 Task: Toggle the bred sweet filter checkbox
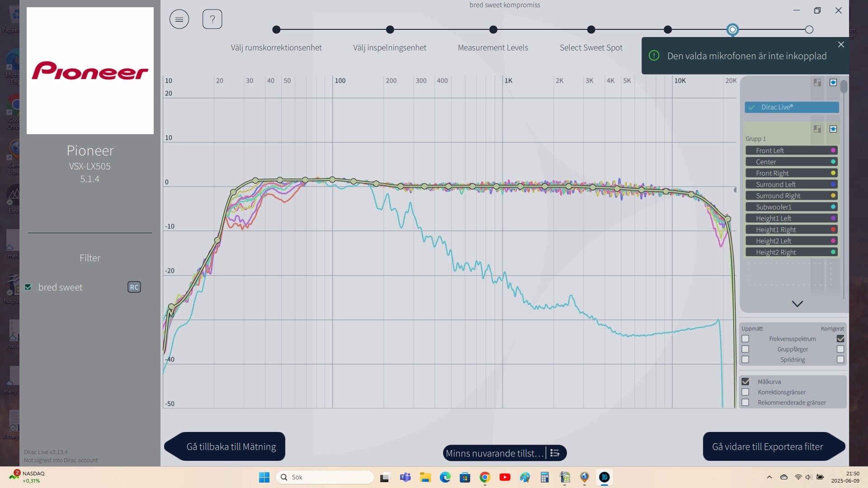(28, 287)
